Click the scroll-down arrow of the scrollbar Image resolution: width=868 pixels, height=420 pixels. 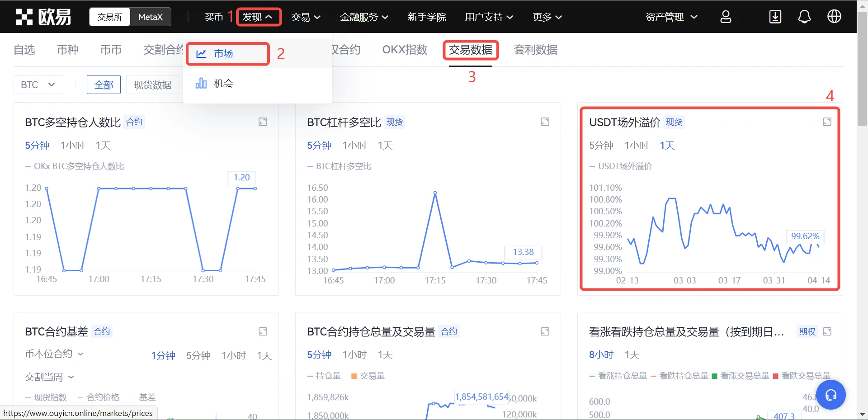click(862, 415)
